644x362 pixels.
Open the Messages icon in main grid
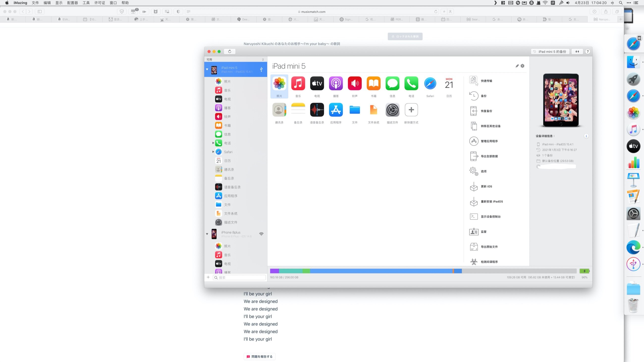tap(392, 83)
